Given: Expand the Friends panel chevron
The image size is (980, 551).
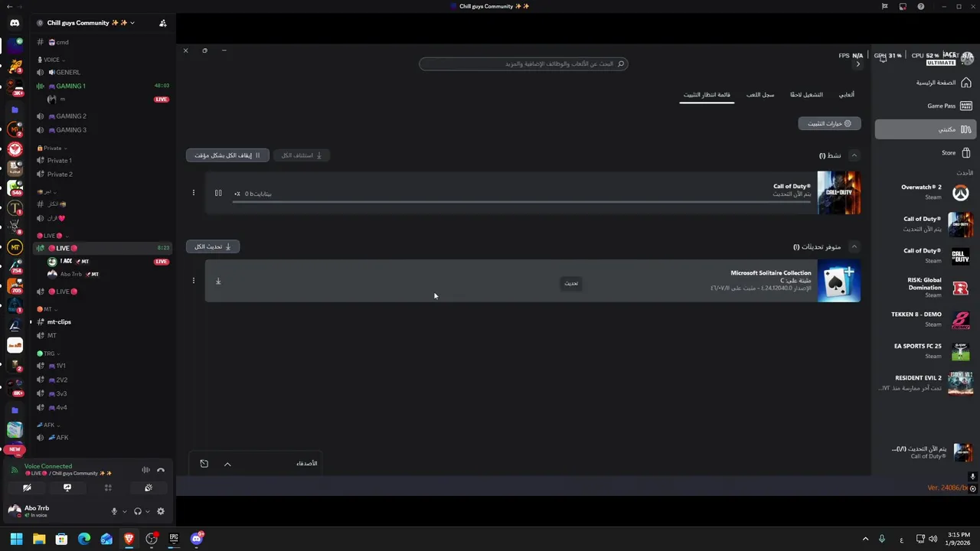Looking at the screenshot, I should (227, 464).
